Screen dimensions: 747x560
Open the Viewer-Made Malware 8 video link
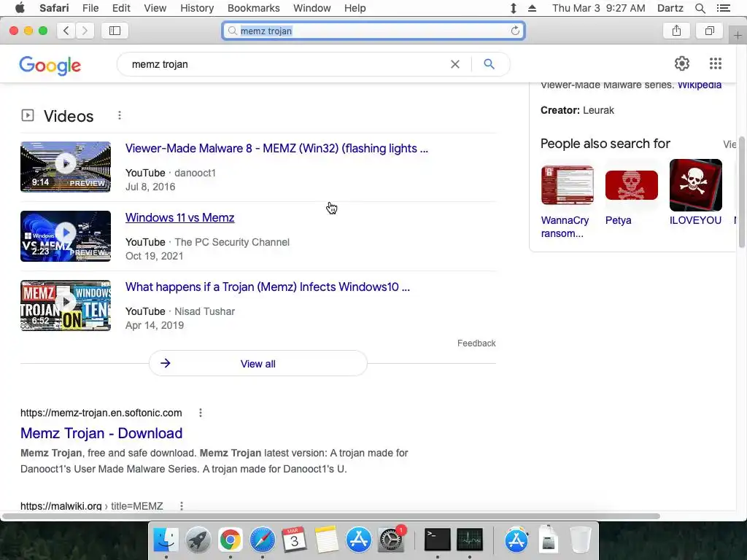[x=276, y=149]
